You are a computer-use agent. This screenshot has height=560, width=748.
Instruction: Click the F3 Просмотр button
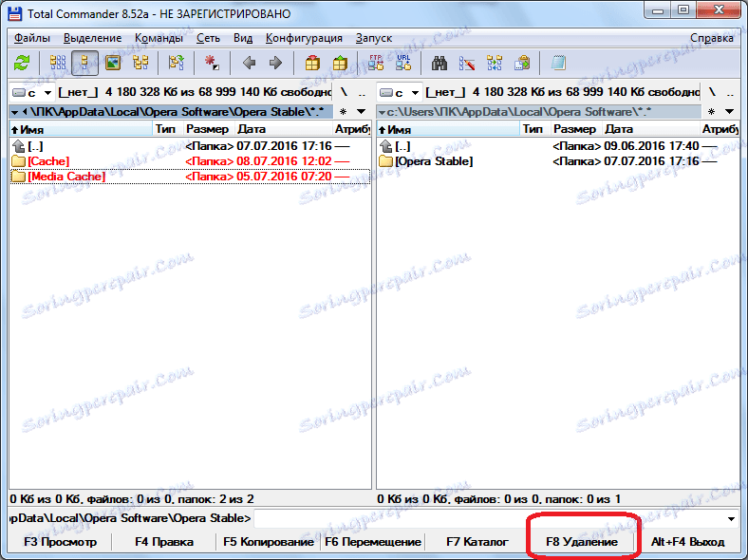pos(60,542)
